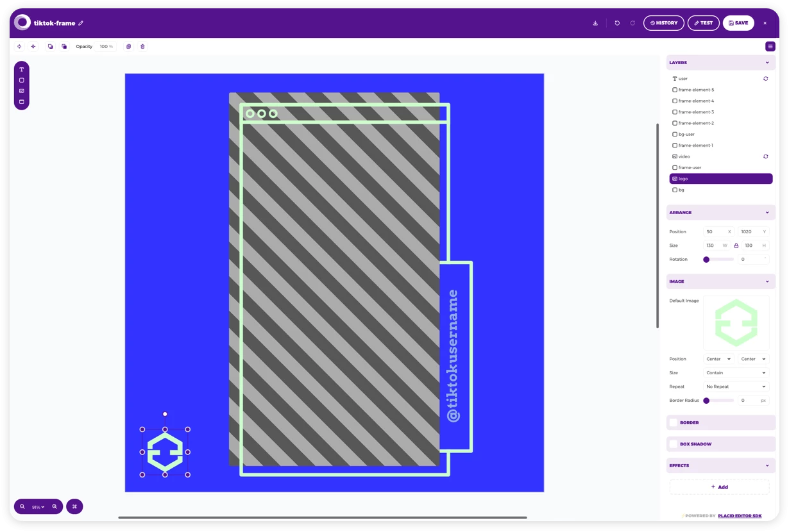
Task: Open the zoom percentage dropdown
Action: (38, 507)
